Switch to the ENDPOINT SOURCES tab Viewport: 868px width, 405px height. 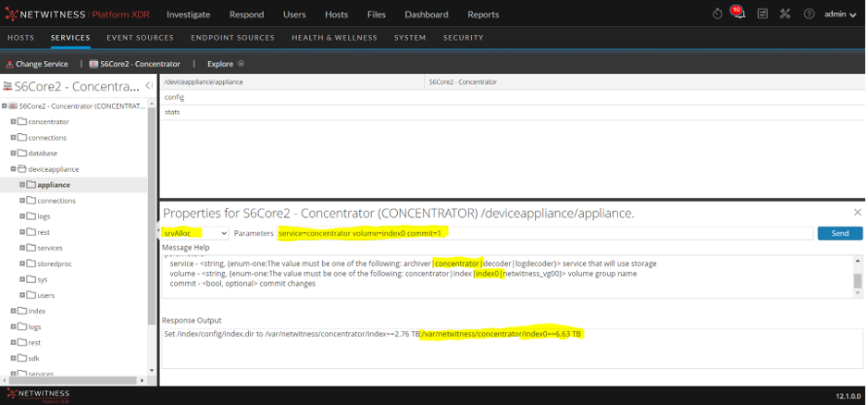(x=232, y=38)
